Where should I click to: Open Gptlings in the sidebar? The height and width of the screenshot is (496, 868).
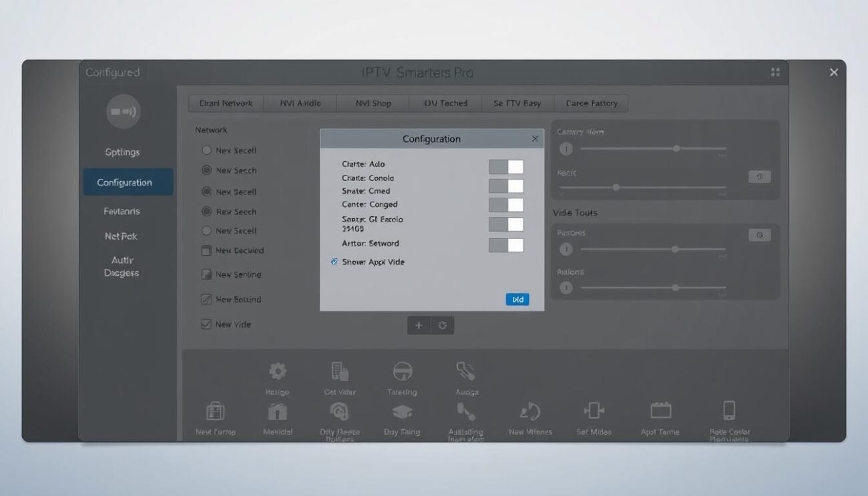coord(123,152)
